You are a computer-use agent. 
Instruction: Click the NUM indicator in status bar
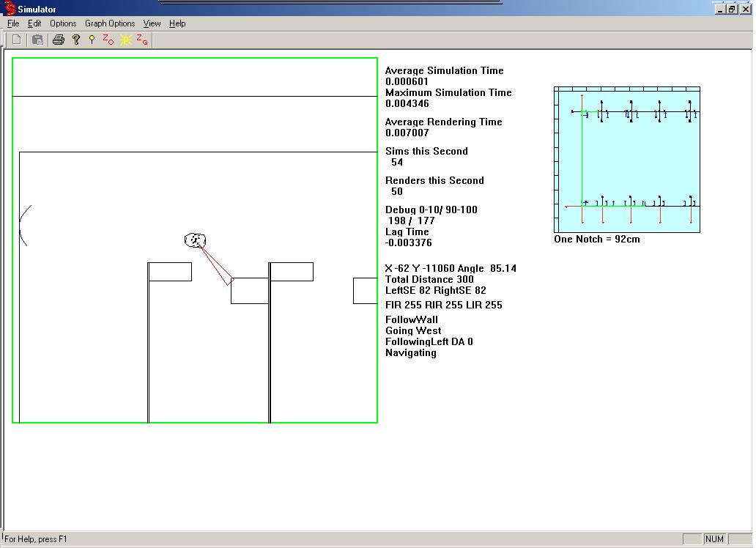point(714,539)
